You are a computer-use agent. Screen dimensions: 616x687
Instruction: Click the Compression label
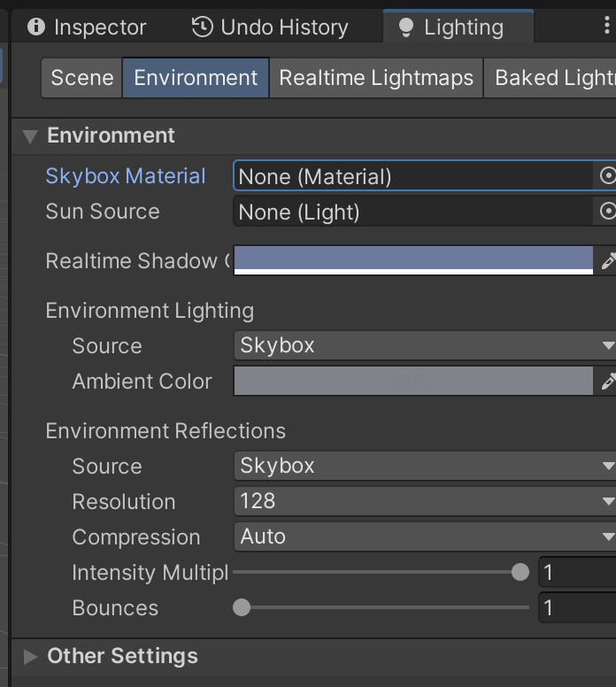point(136,537)
